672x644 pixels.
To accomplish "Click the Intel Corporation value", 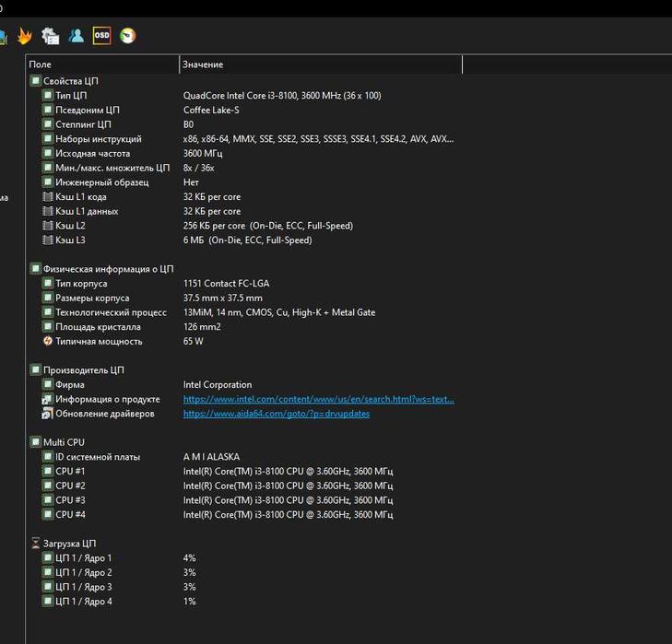I will point(218,384).
